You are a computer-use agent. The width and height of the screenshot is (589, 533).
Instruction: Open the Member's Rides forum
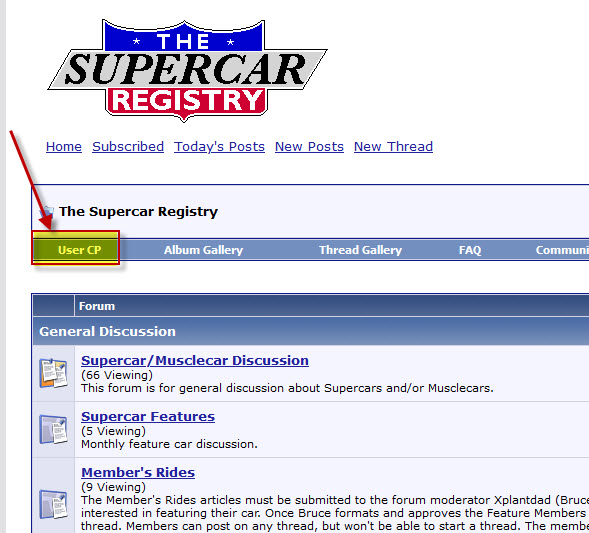click(x=138, y=473)
